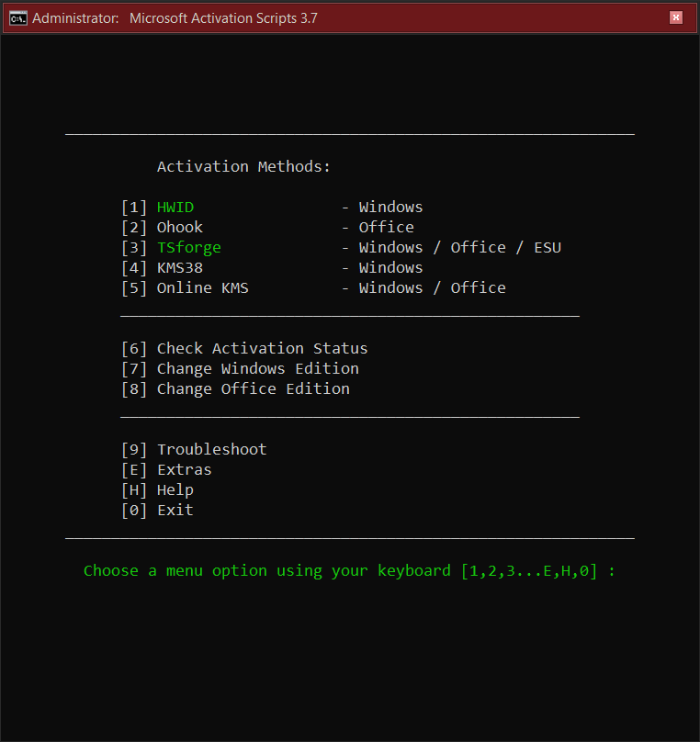Click the option [1] bracket label
700x742 pixels.
[x=133, y=207]
